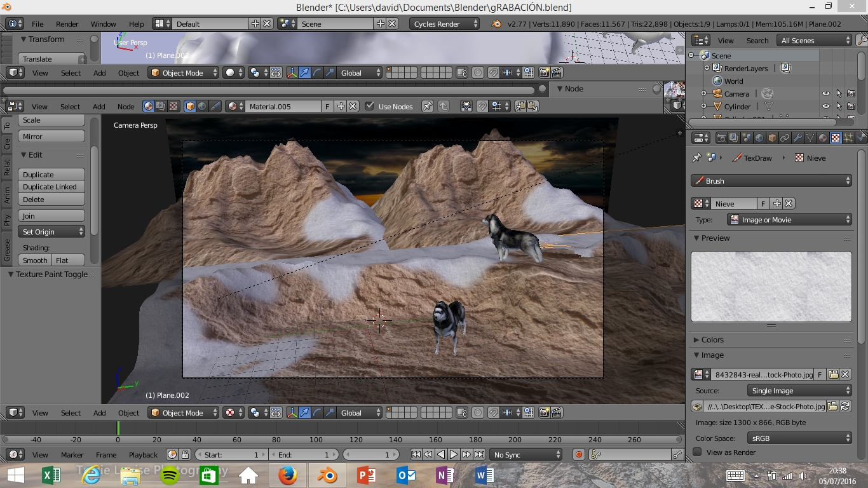Open the Cycles Render engine dropdown
Screen dimensions: 868x488
tap(445, 24)
